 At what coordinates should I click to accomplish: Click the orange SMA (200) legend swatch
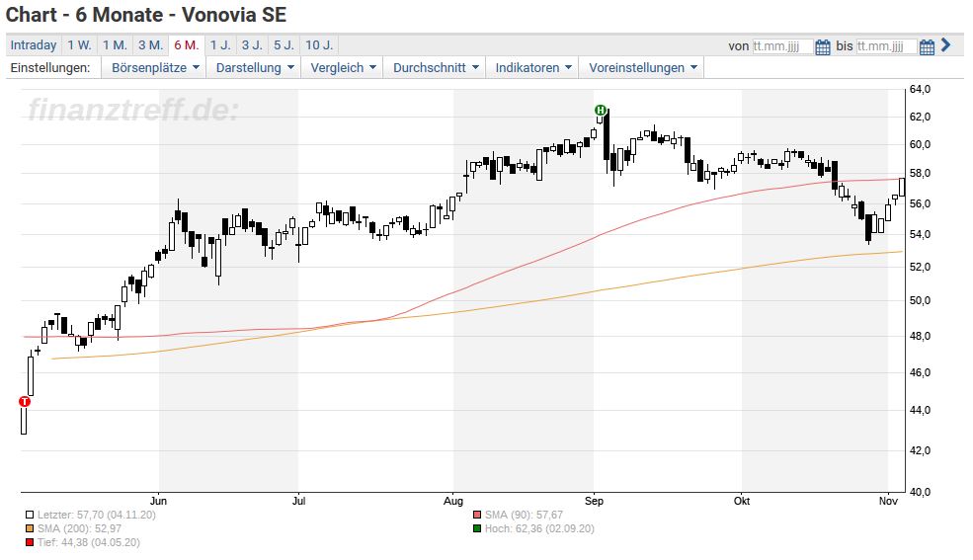[30, 529]
